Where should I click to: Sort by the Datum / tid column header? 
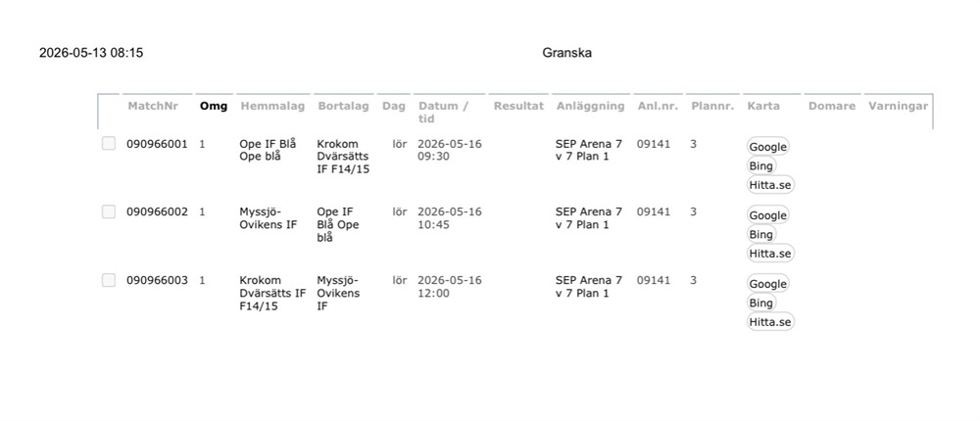point(443,112)
